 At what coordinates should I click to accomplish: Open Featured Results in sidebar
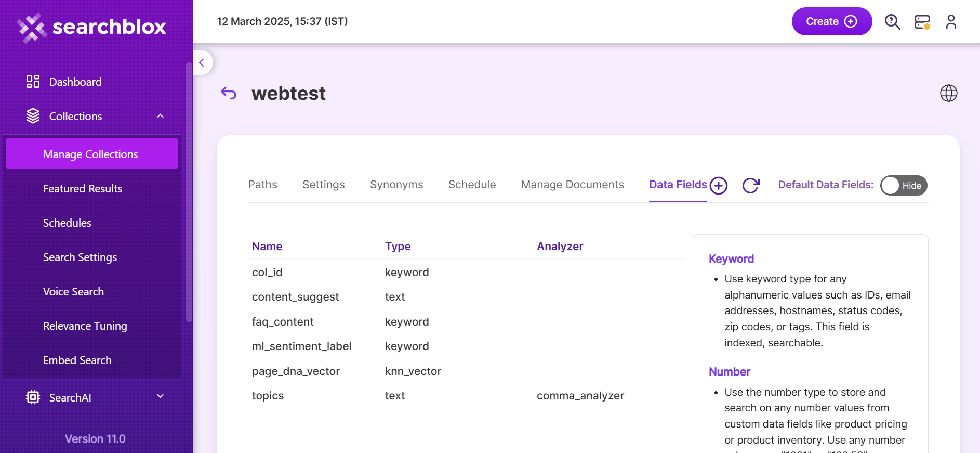coord(83,189)
